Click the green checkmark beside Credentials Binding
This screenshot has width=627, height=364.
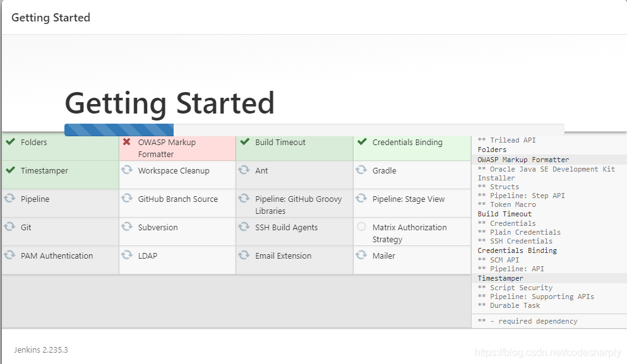[x=362, y=141]
